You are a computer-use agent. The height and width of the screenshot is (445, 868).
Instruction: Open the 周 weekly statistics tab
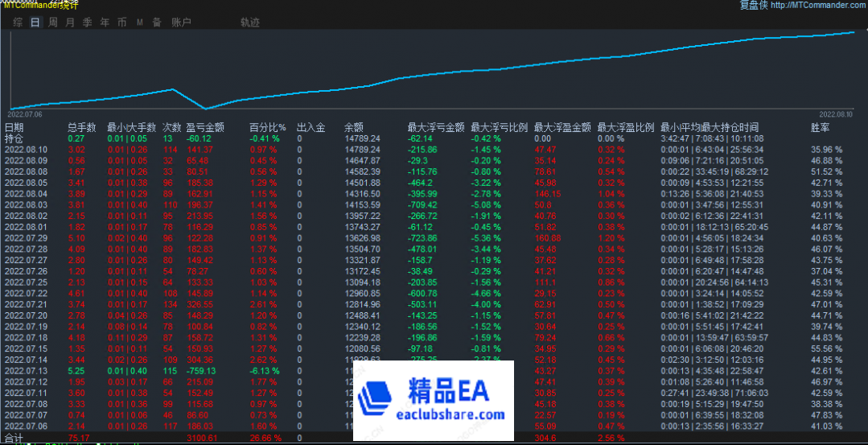pyautogui.click(x=53, y=23)
